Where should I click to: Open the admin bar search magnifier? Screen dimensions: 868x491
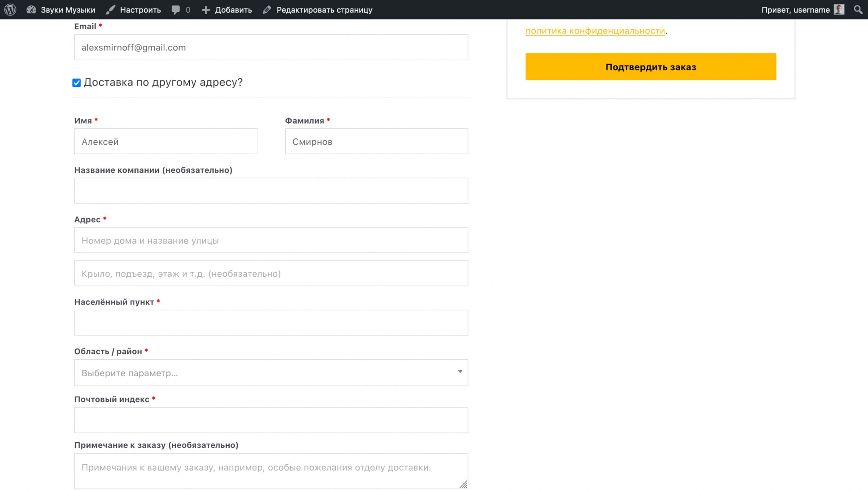pos(858,9)
